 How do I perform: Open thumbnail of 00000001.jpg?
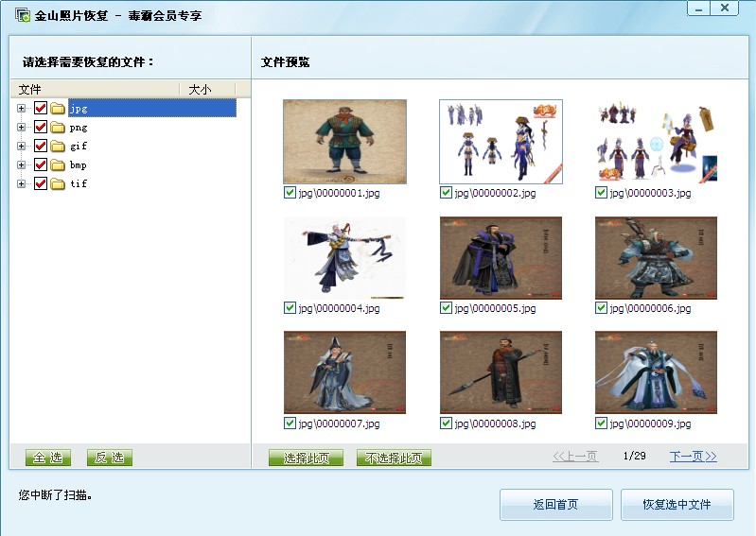click(x=344, y=142)
